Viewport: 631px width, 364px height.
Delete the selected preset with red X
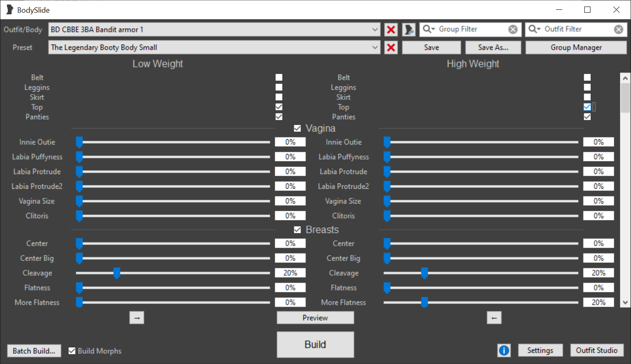pyautogui.click(x=391, y=47)
